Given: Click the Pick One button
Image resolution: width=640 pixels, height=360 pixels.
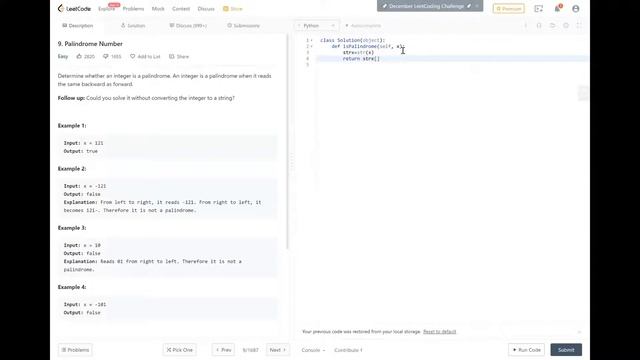Looking at the screenshot, I should (x=180, y=350).
